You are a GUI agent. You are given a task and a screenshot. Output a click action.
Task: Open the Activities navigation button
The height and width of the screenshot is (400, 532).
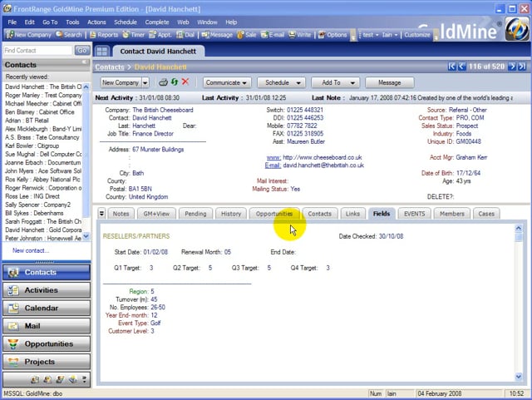(x=47, y=290)
